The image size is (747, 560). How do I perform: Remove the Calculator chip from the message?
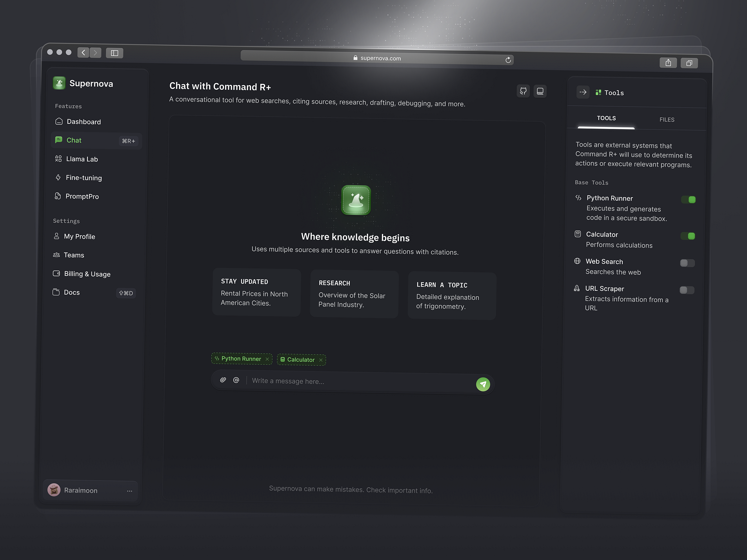point(321,359)
